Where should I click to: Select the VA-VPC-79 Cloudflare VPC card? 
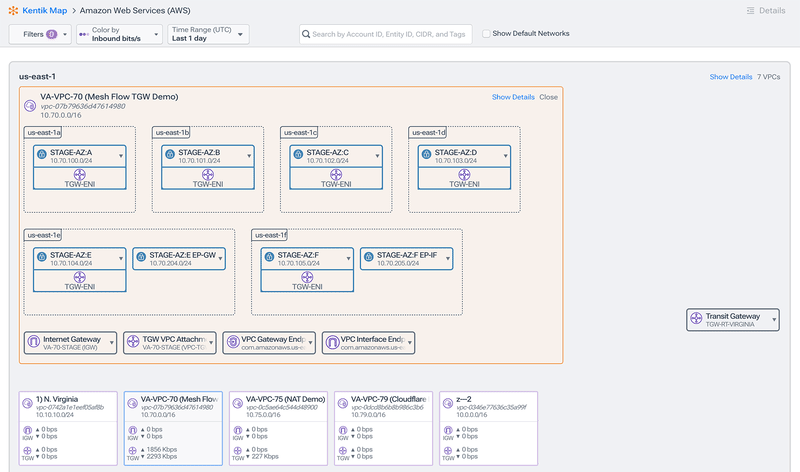[384, 428]
